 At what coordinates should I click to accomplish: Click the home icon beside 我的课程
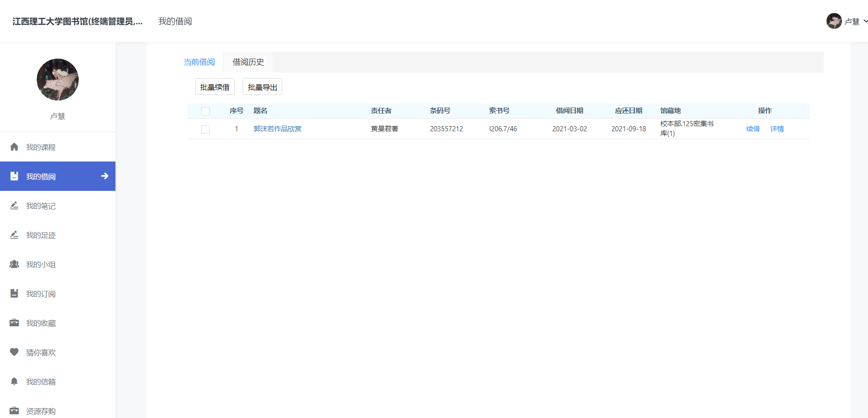(x=14, y=147)
